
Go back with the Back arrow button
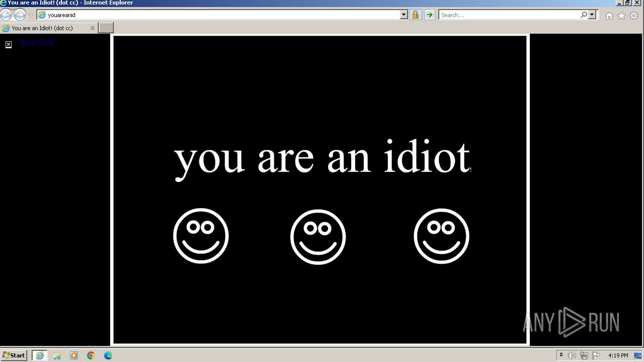(6, 15)
